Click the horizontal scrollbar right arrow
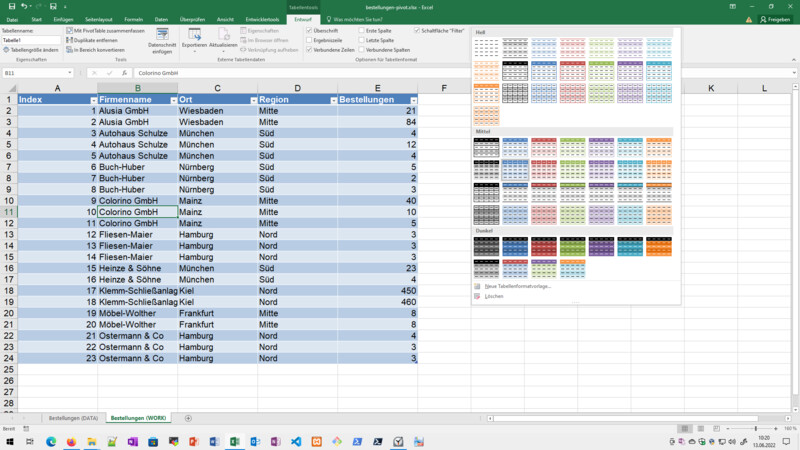This screenshot has width=800, height=450. [x=788, y=418]
